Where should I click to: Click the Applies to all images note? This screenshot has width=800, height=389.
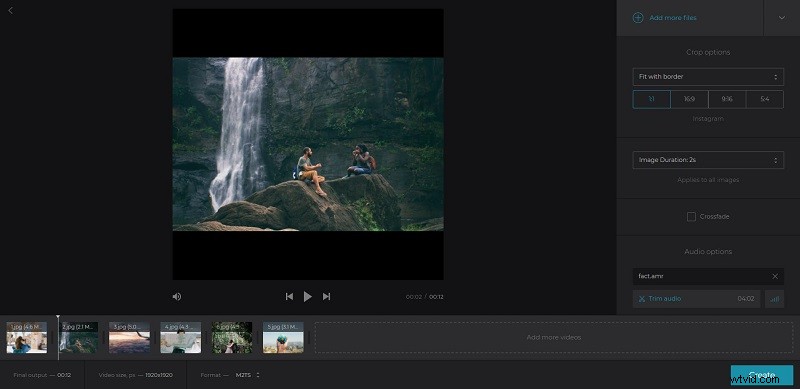pos(708,180)
